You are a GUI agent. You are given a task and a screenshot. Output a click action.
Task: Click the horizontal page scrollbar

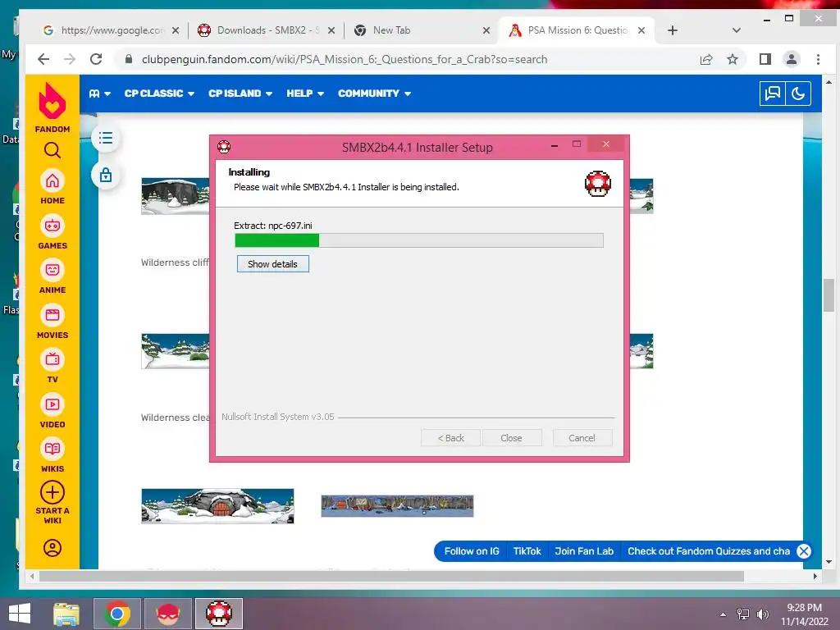click(x=391, y=577)
